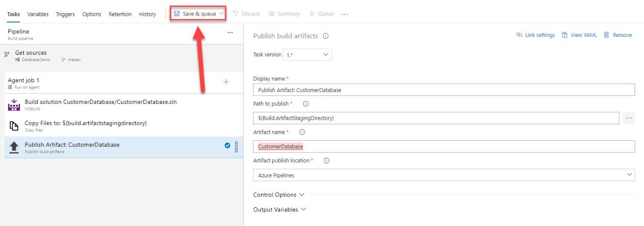This screenshot has width=644, height=226.
Task: Click the DatabaseDemo repository icon
Action: pyautogui.click(x=17, y=60)
